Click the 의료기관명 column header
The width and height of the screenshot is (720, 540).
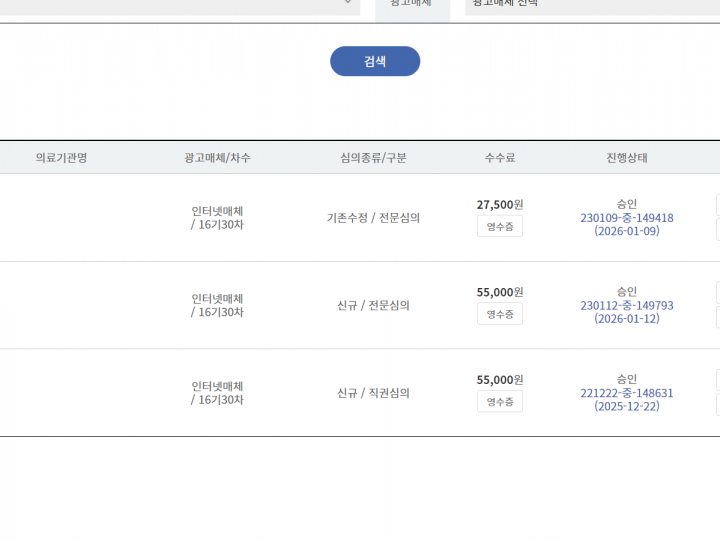[61, 158]
